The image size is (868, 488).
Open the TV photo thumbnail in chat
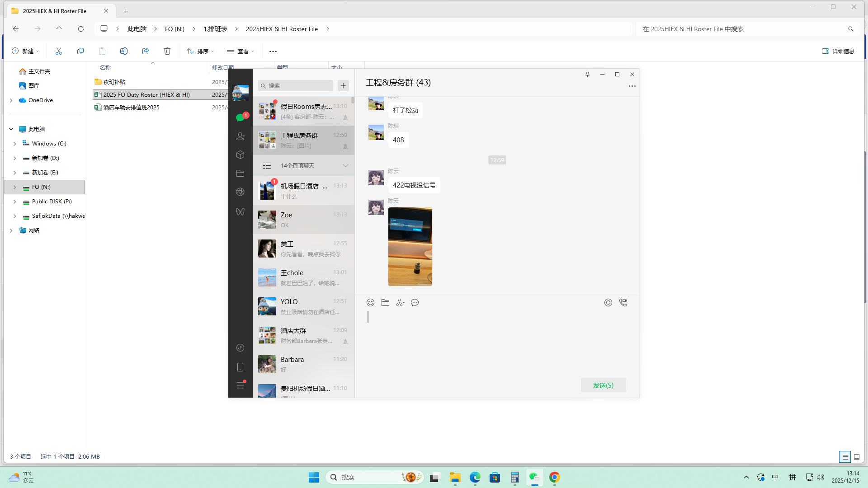click(410, 247)
